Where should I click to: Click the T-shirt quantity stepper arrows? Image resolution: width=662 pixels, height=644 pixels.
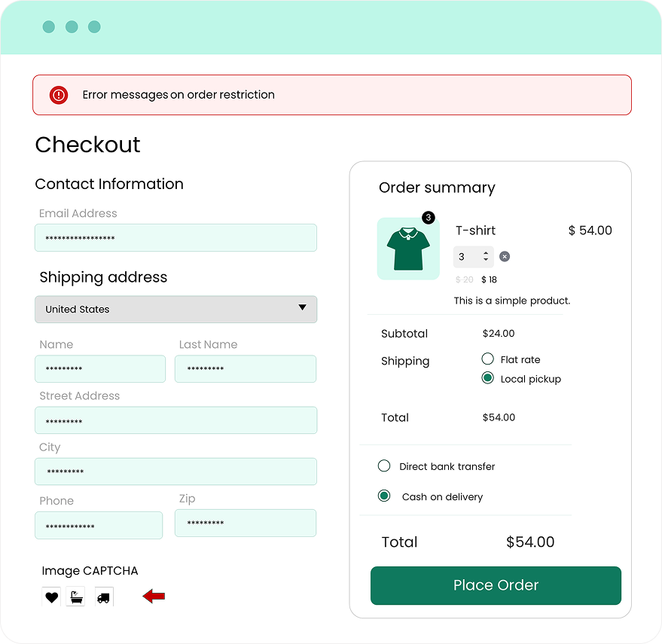click(x=487, y=257)
